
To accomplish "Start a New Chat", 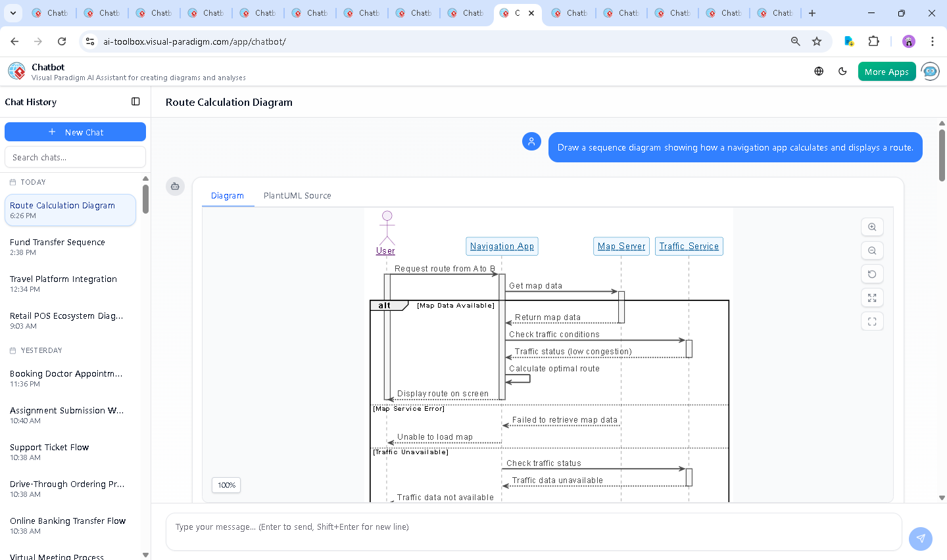I will pos(75,132).
